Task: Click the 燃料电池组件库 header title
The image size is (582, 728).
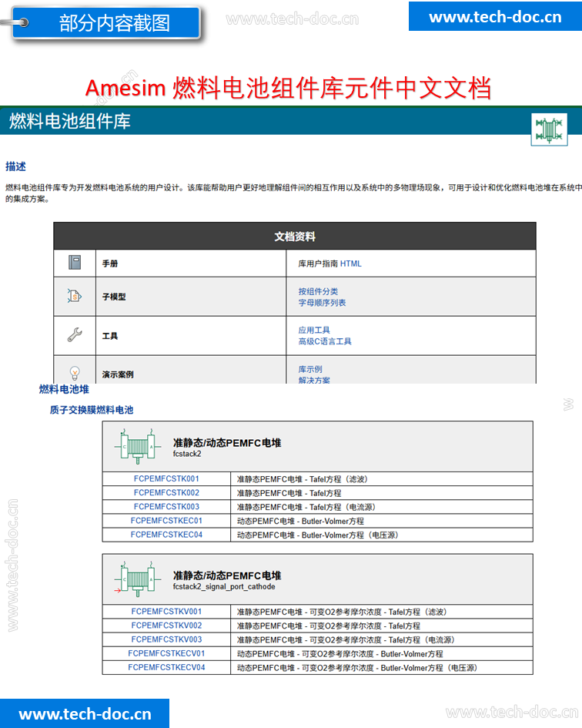Action: [69, 121]
